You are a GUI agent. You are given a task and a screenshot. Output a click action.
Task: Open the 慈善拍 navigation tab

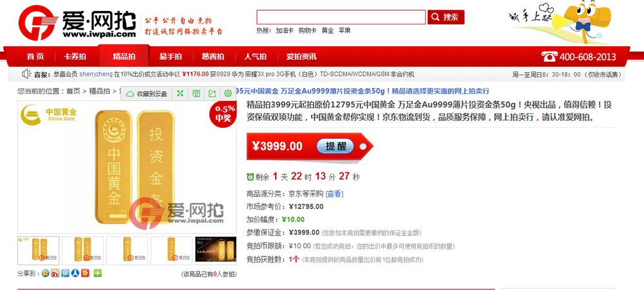[213, 57]
